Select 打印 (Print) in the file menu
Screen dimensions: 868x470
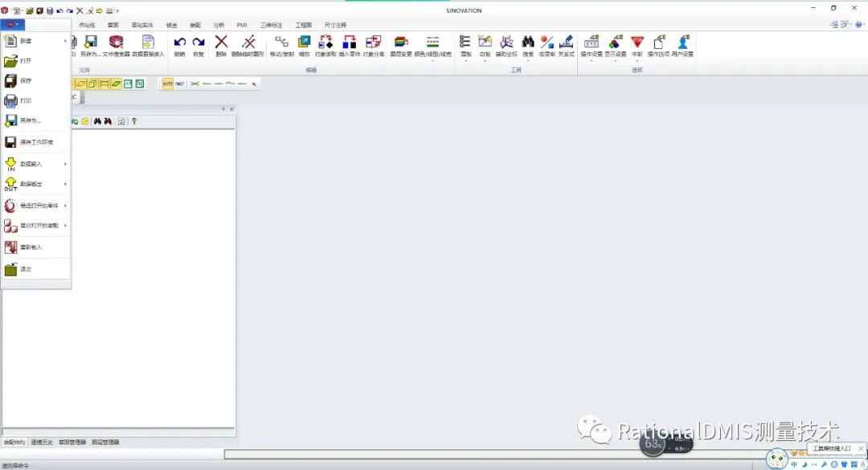[x=35, y=100]
